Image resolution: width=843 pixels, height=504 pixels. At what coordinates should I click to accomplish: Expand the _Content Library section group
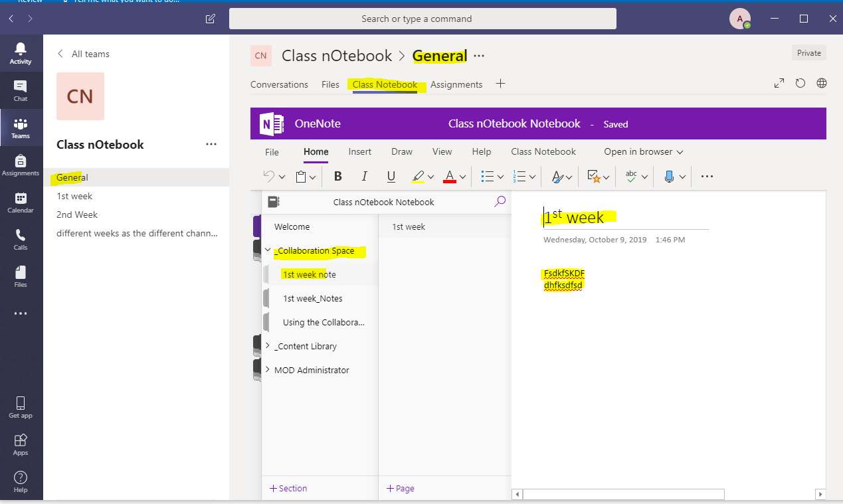268,346
